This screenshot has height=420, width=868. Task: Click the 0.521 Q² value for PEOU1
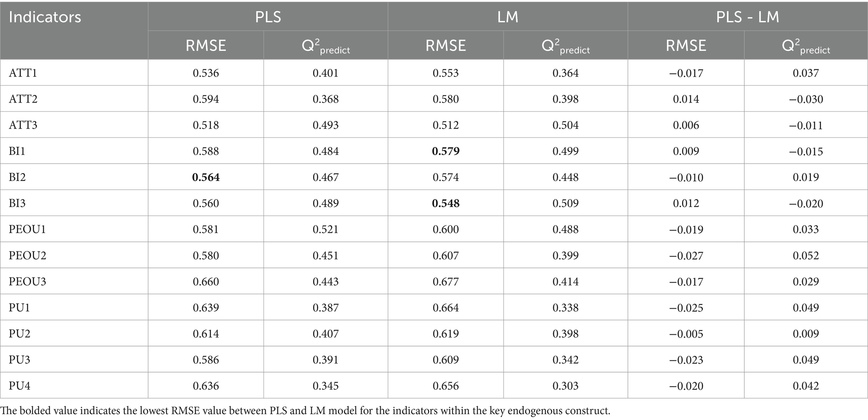(x=325, y=229)
